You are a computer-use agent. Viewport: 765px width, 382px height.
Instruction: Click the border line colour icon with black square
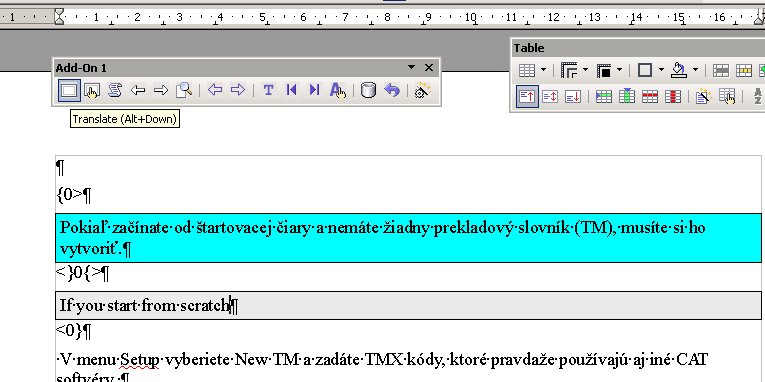coord(604,71)
